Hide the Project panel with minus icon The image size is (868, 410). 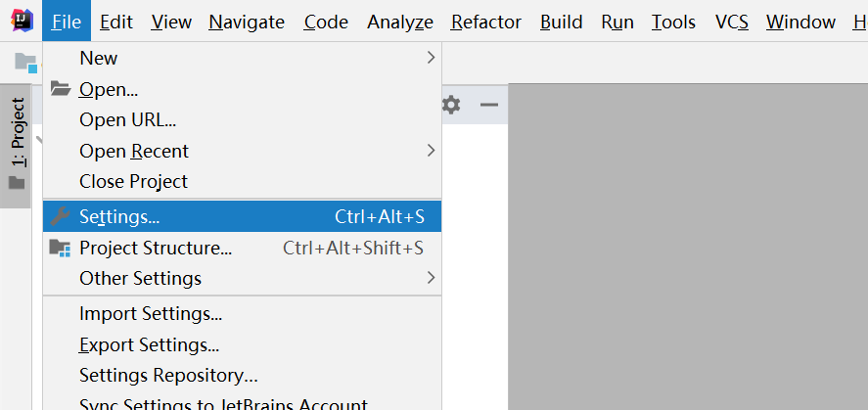coord(489,105)
